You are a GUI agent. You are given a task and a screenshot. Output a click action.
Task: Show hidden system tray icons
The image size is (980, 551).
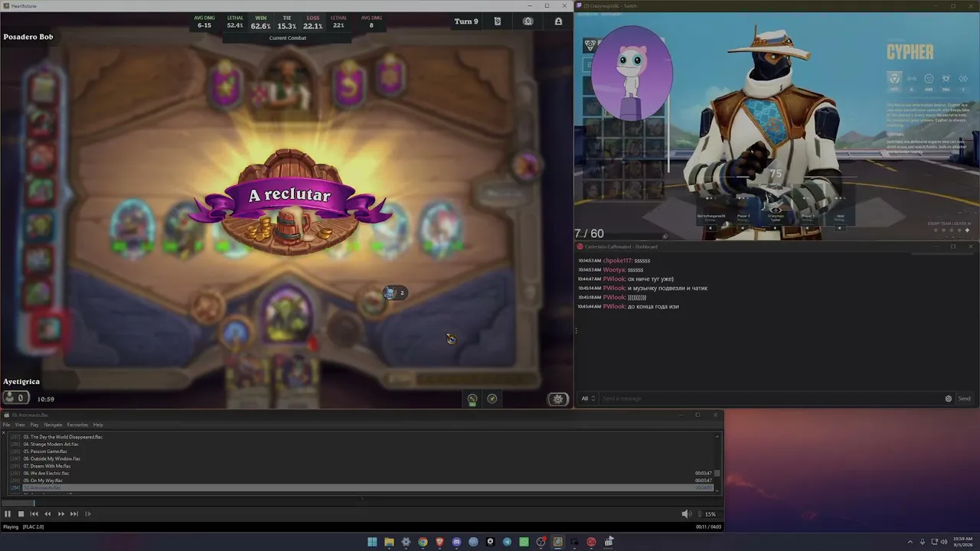[911, 542]
